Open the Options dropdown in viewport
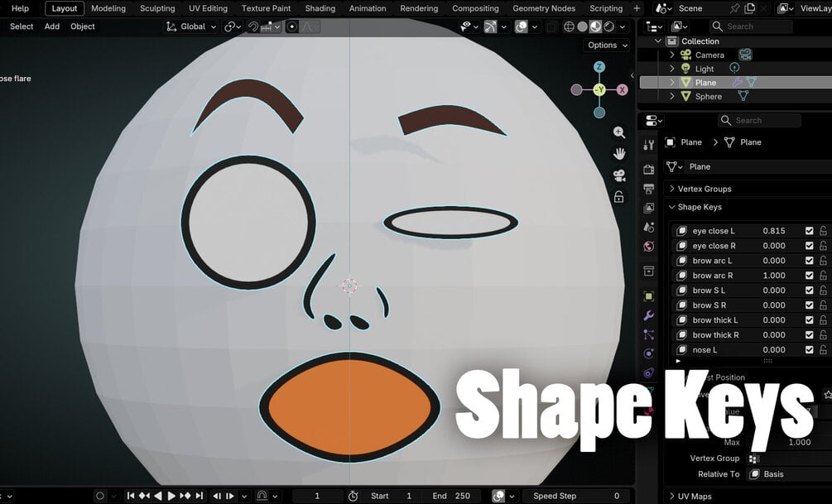The height and width of the screenshot is (504, 832). 608,45
